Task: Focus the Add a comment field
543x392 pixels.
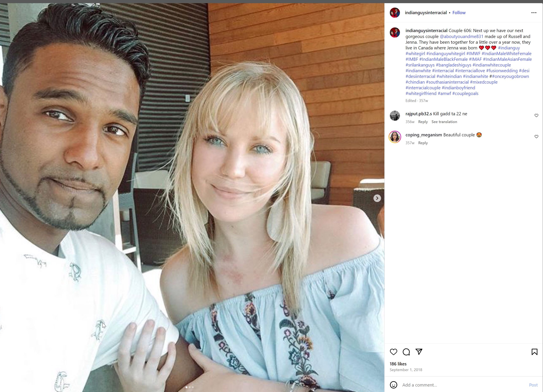Action: 463,385
